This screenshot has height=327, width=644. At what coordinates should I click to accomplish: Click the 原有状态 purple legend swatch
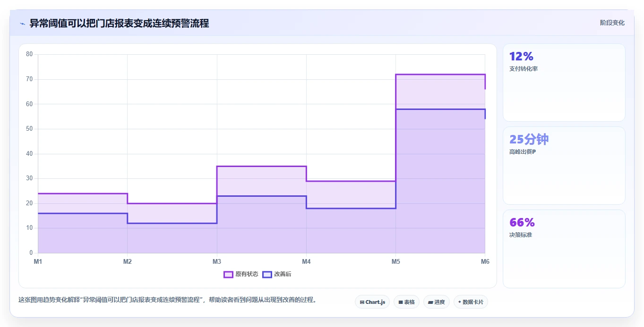coord(228,274)
